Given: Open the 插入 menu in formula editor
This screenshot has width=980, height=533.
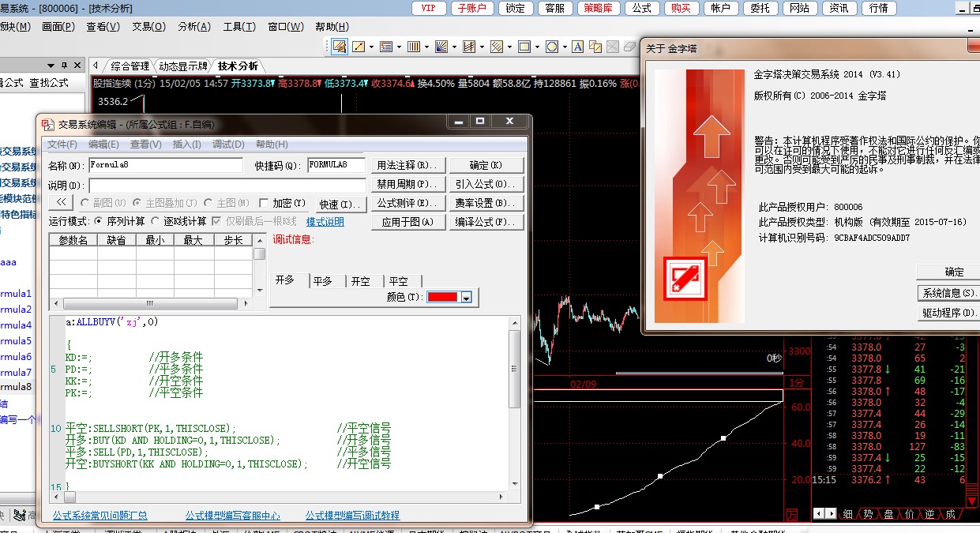Looking at the screenshot, I should point(186,145).
